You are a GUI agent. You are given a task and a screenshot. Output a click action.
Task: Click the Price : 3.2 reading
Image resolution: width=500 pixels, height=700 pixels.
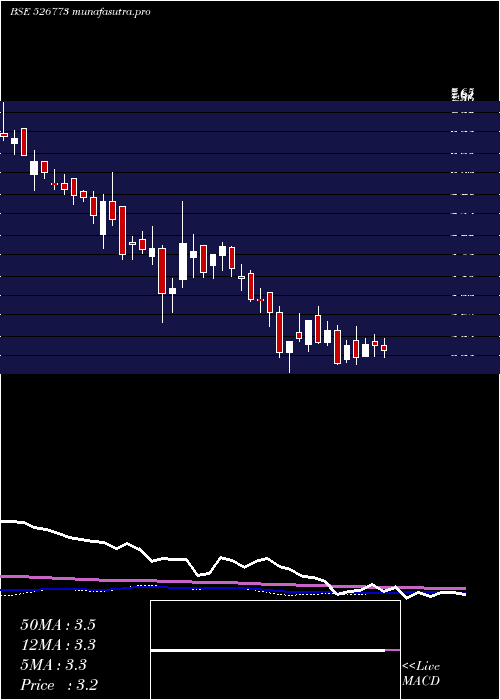(59, 684)
